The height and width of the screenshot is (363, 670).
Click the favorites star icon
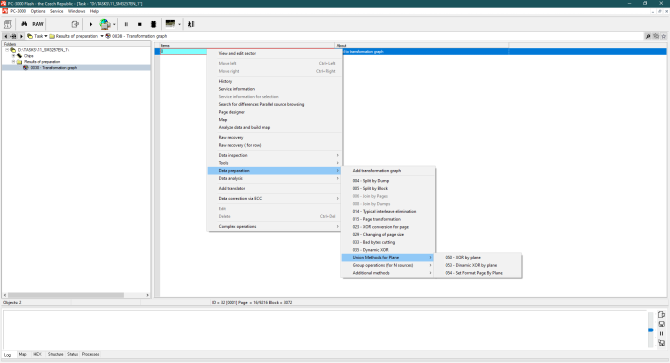pyautogui.click(x=664, y=36)
